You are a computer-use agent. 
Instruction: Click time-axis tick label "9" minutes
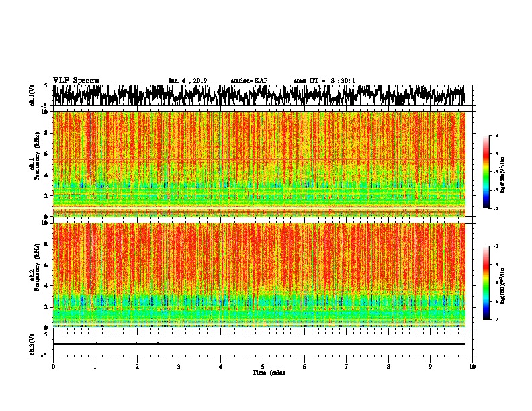tap(430, 367)
